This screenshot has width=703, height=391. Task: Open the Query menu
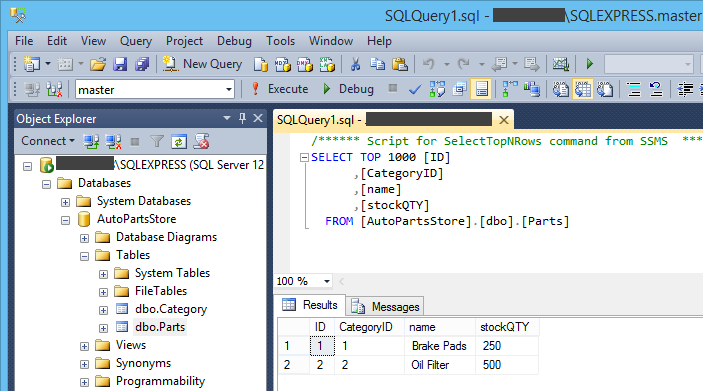(x=136, y=41)
